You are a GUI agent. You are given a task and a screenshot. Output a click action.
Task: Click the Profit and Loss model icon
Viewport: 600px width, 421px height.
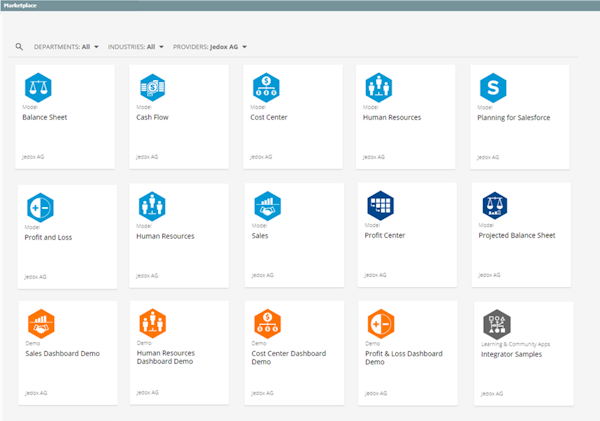pos(38,205)
